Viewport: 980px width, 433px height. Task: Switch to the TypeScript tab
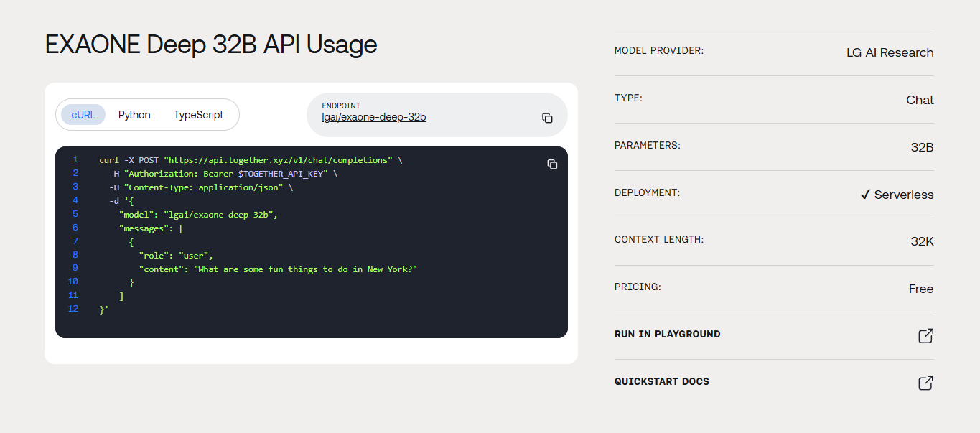[x=198, y=115]
